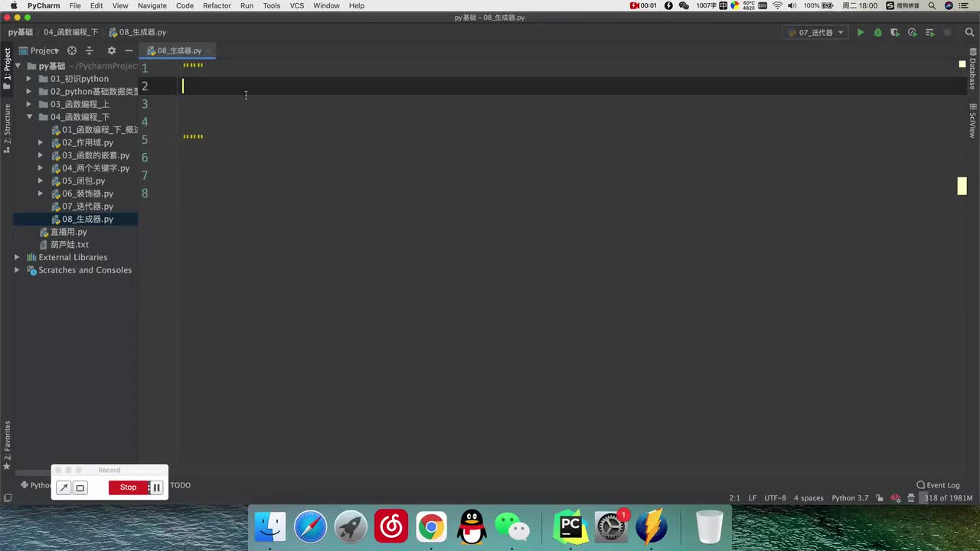
Task: Open Project panel settings gear
Action: [111, 51]
